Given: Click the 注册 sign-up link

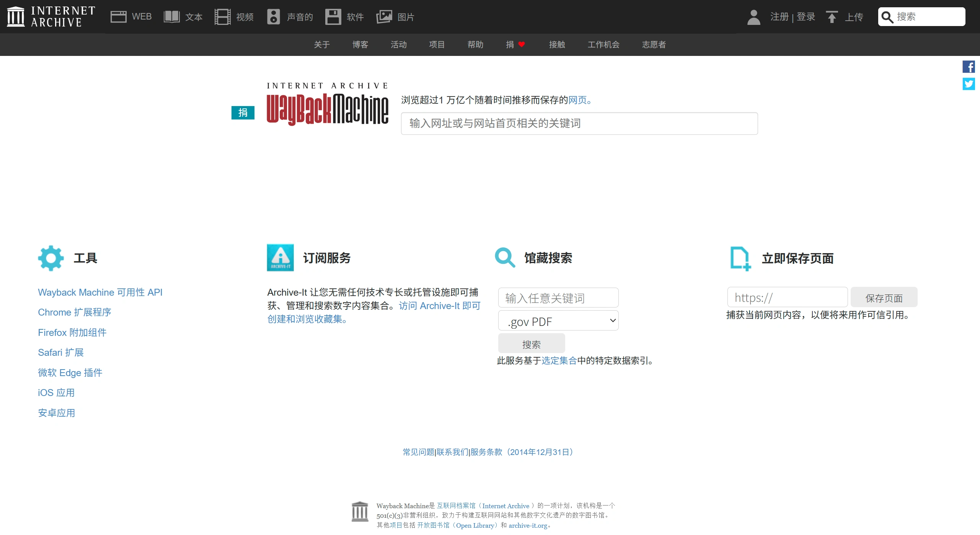Looking at the screenshot, I should [x=779, y=17].
